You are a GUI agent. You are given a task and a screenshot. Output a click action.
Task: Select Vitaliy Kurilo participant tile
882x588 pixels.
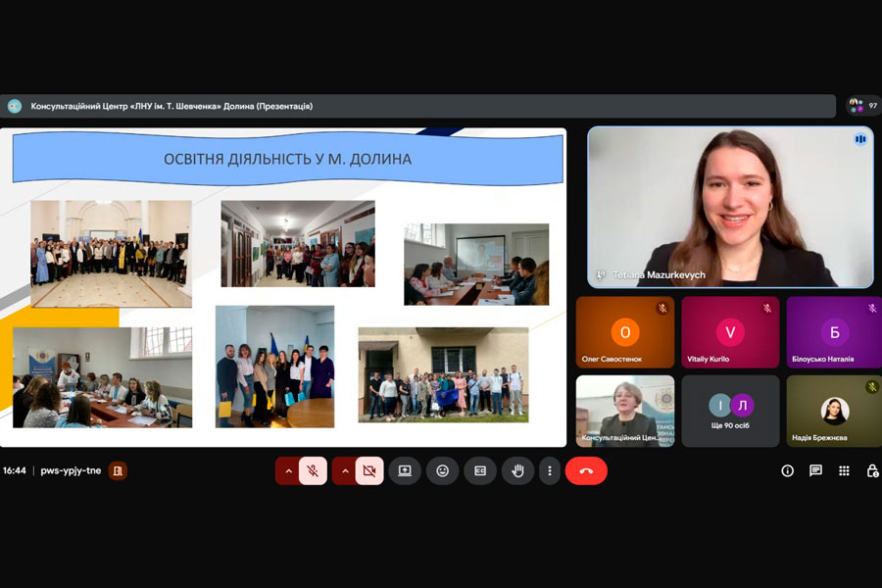tap(730, 332)
